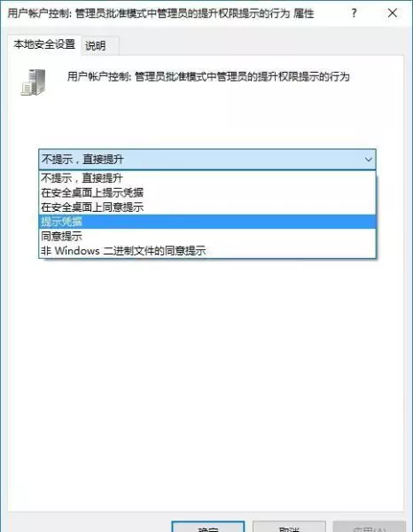
Task: Expand the elevation prompt dropdown chevron
Action: click(x=368, y=160)
